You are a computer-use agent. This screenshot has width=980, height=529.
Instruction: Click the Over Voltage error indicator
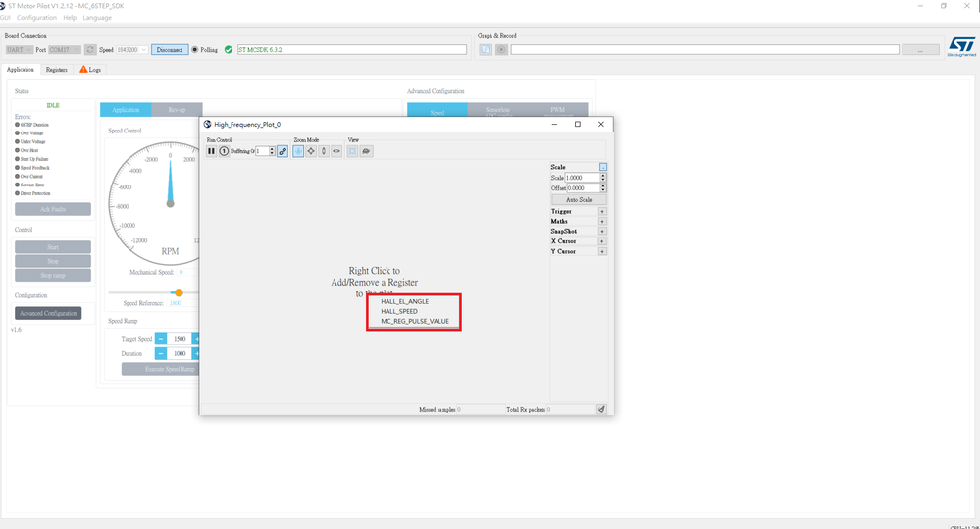click(x=17, y=133)
